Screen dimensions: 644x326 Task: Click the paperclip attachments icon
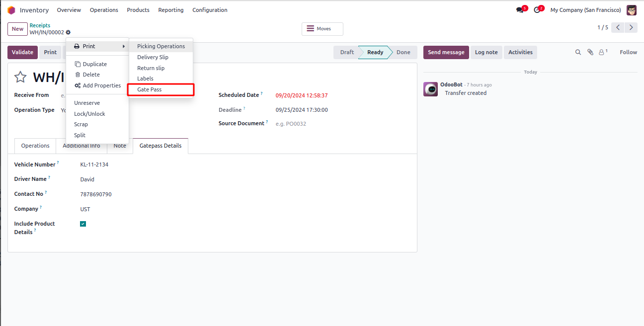coord(590,52)
